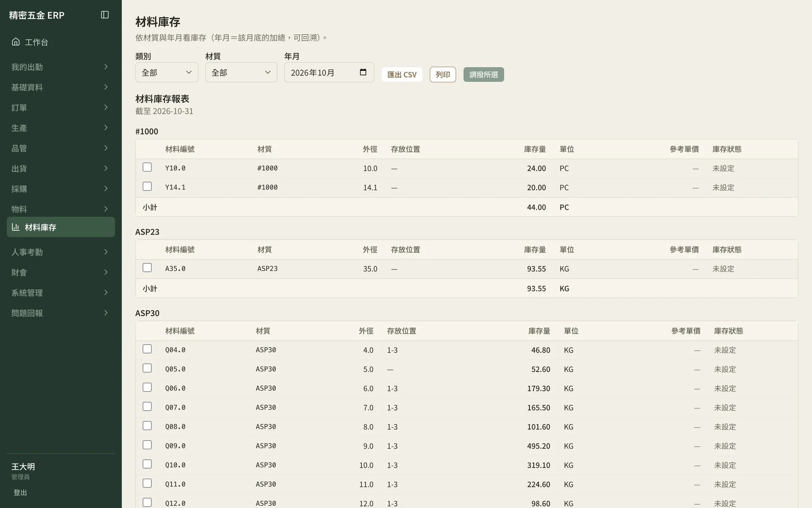Click the 精密五金 ERP title
The width and height of the screenshot is (812, 508).
[x=37, y=15]
